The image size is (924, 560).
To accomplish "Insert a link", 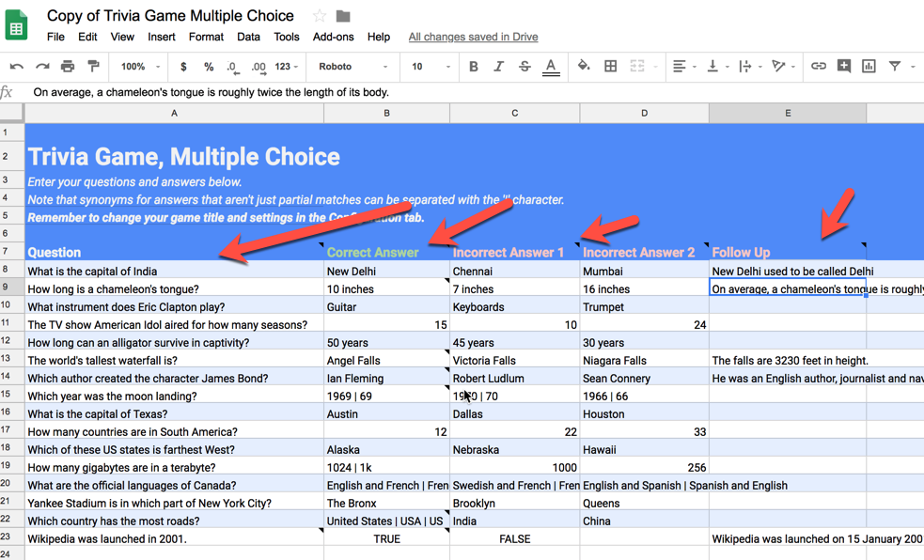I will click(819, 66).
